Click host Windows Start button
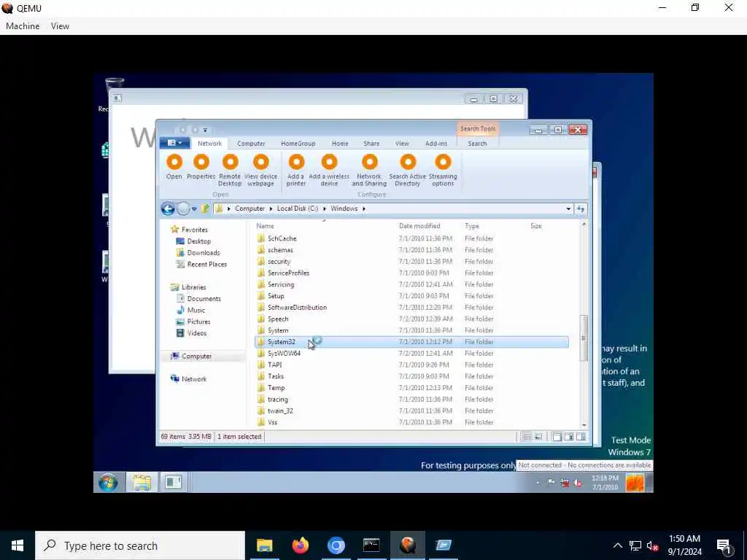The image size is (747, 560). click(x=18, y=545)
